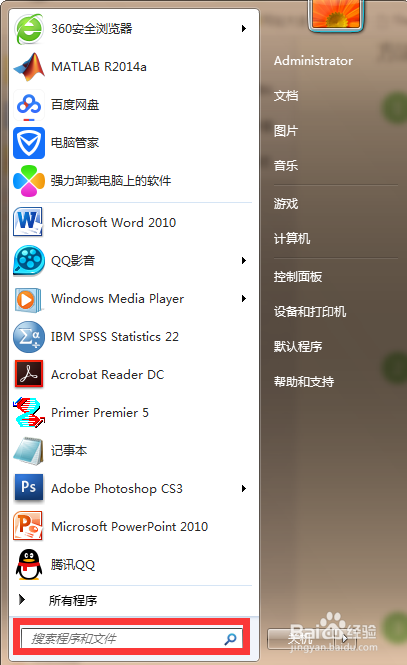Open 音乐 library
This screenshot has width=407, height=665.
[286, 165]
